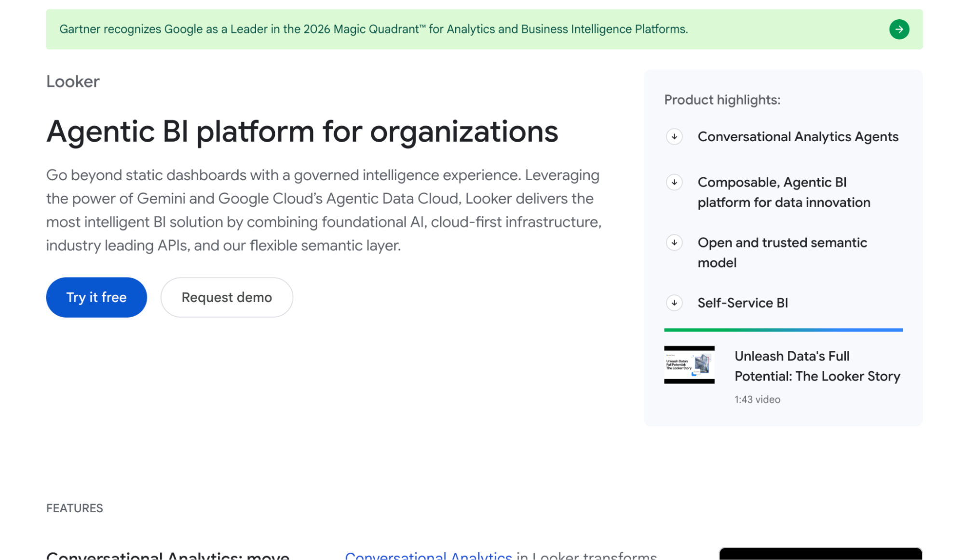Open Composable, Agentic BI platform highlight

pyautogui.click(x=784, y=192)
